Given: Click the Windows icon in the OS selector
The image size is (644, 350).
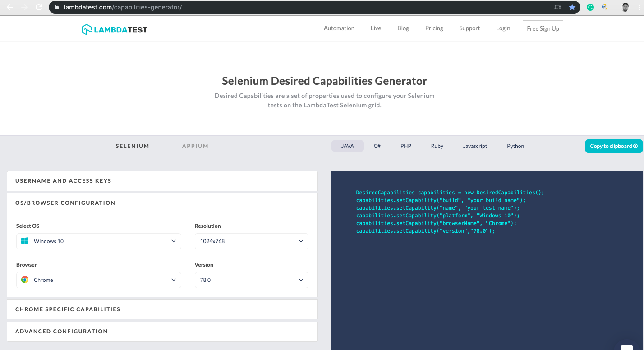Looking at the screenshot, I should (x=24, y=241).
